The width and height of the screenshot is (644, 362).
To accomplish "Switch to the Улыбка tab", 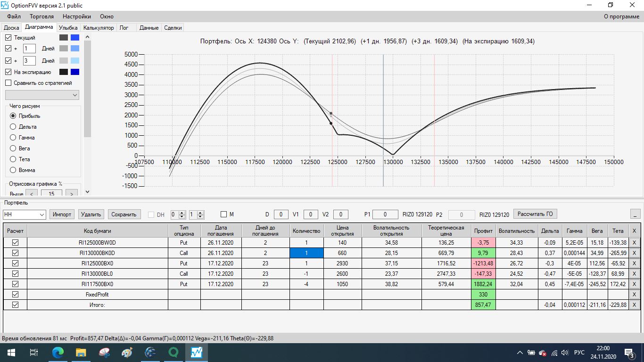I will click(x=68, y=28).
